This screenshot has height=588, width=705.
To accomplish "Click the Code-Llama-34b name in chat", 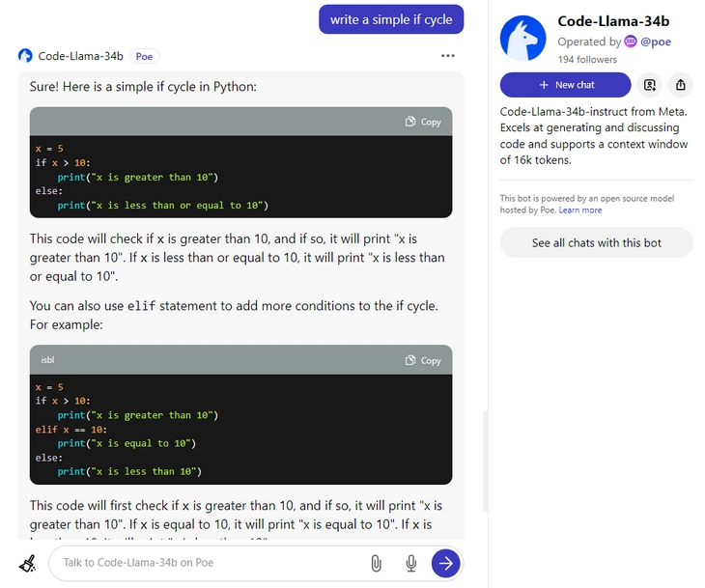I will [x=80, y=56].
